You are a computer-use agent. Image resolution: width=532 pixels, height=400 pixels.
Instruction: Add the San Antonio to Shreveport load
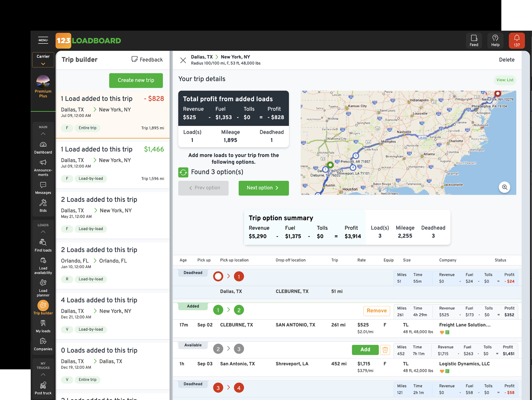(365, 350)
